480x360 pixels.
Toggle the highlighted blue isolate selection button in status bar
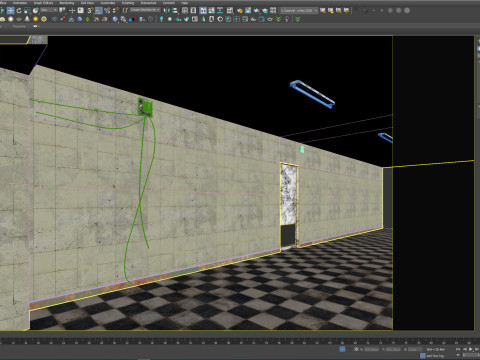click(x=342, y=349)
